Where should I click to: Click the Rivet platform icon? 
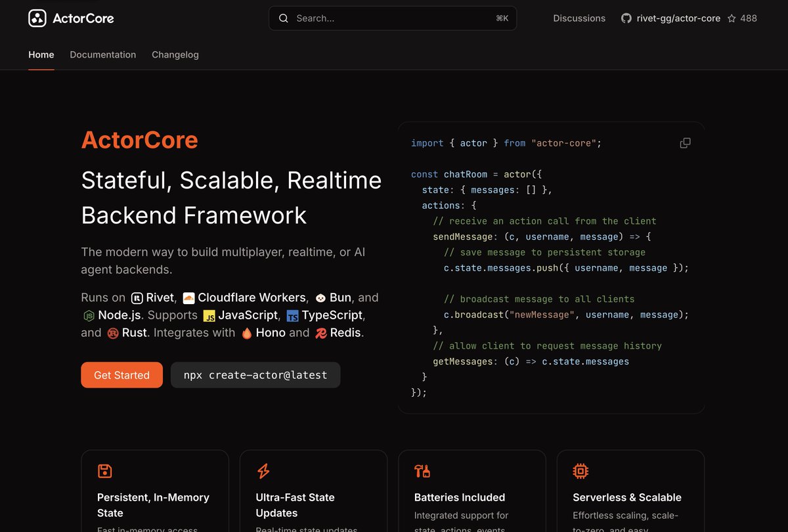[x=137, y=298]
